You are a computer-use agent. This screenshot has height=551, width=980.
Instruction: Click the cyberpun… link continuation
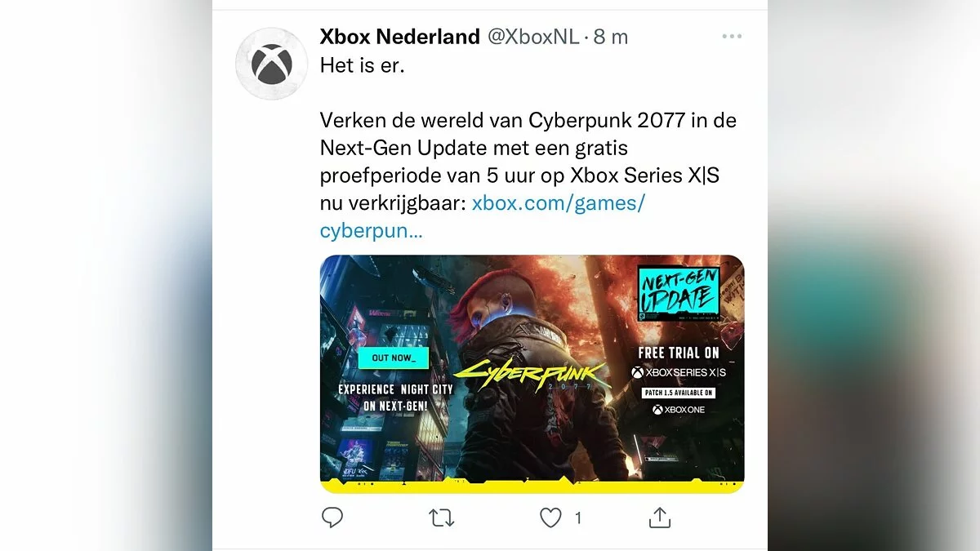[372, 231]
